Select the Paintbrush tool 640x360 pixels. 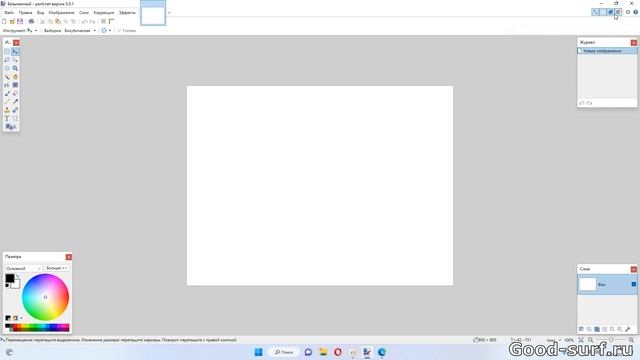7,93
